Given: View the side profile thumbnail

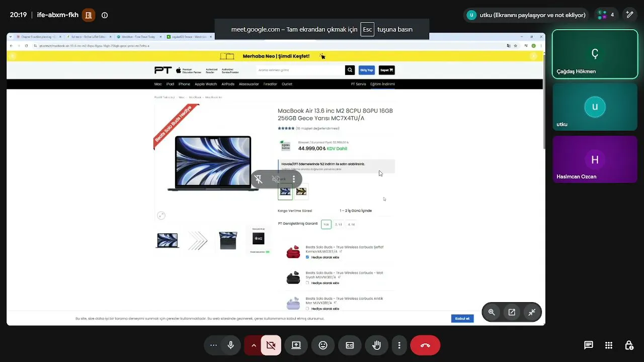Looking at the screenshot, I should tap(198, 240).
